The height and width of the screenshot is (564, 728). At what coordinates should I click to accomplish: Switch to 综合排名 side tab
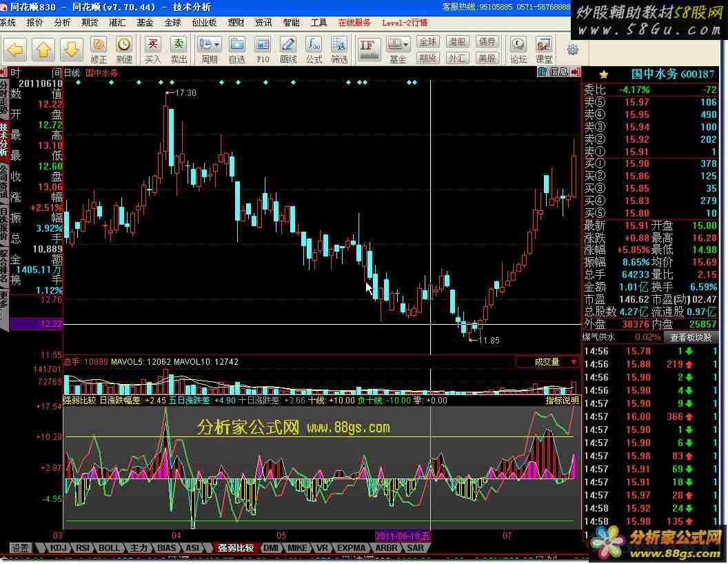[3, 266]
